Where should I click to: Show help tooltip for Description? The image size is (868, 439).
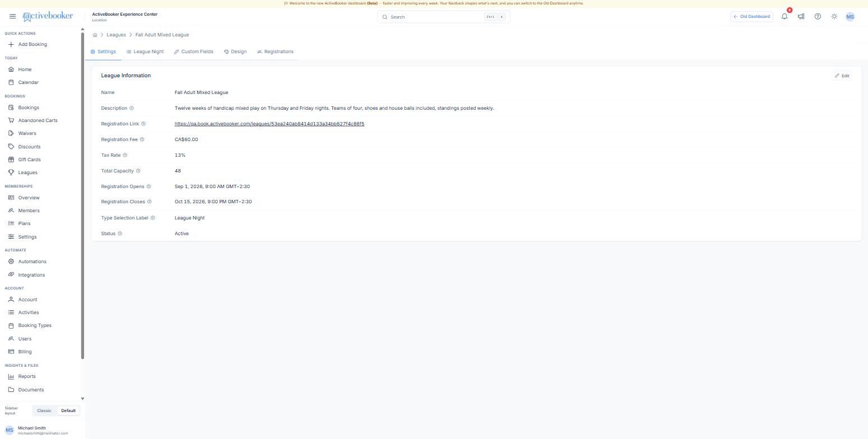(x=132, y=108)
